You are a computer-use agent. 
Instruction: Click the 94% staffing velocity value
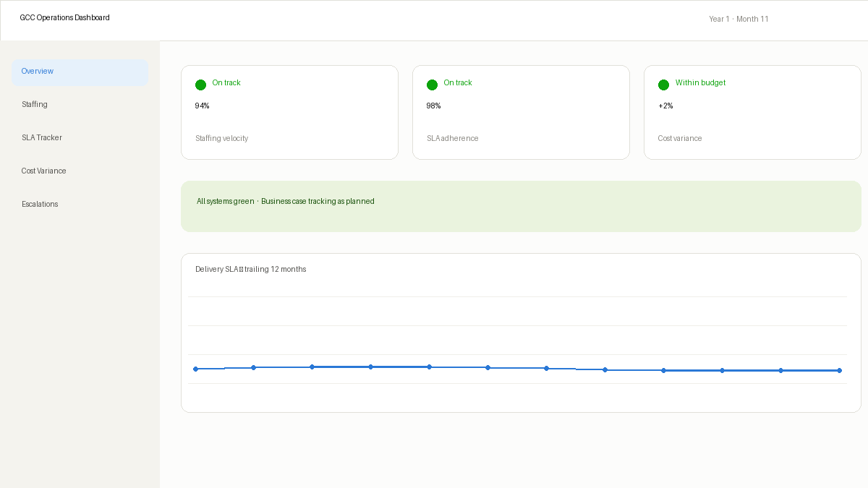coord(202,106)
